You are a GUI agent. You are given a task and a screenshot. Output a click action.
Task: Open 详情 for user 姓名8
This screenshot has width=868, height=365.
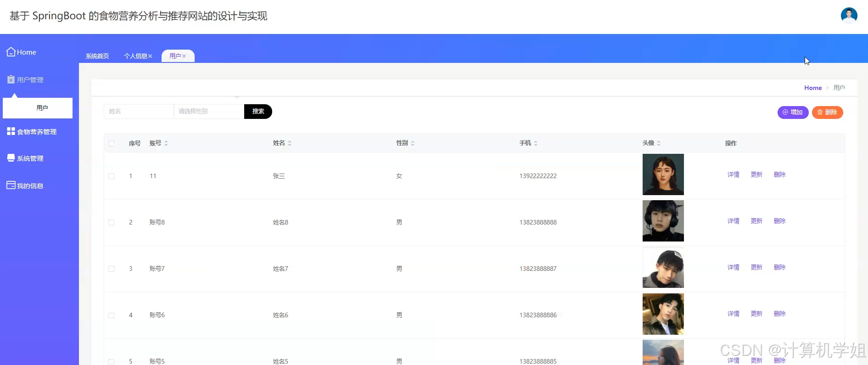[x=734, y=221]
